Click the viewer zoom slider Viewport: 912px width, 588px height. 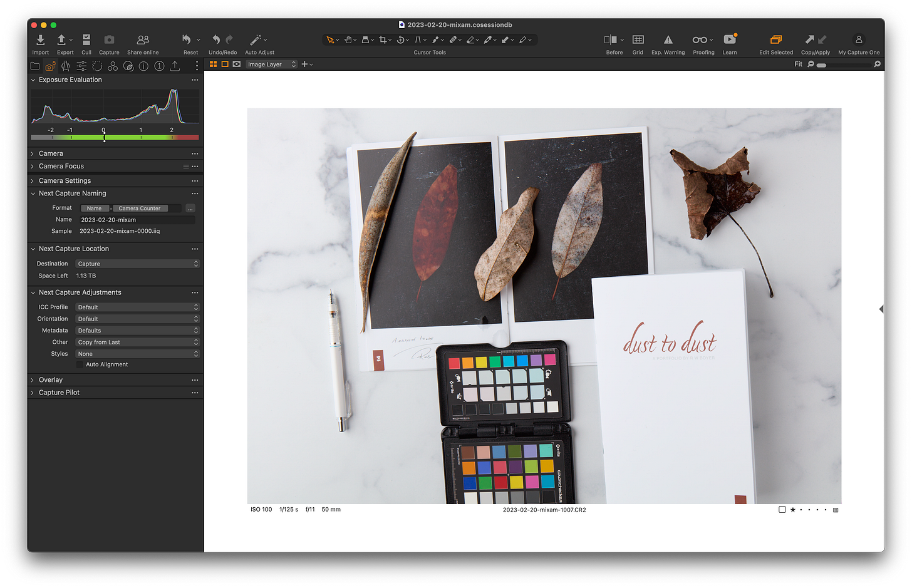point(843,64)
